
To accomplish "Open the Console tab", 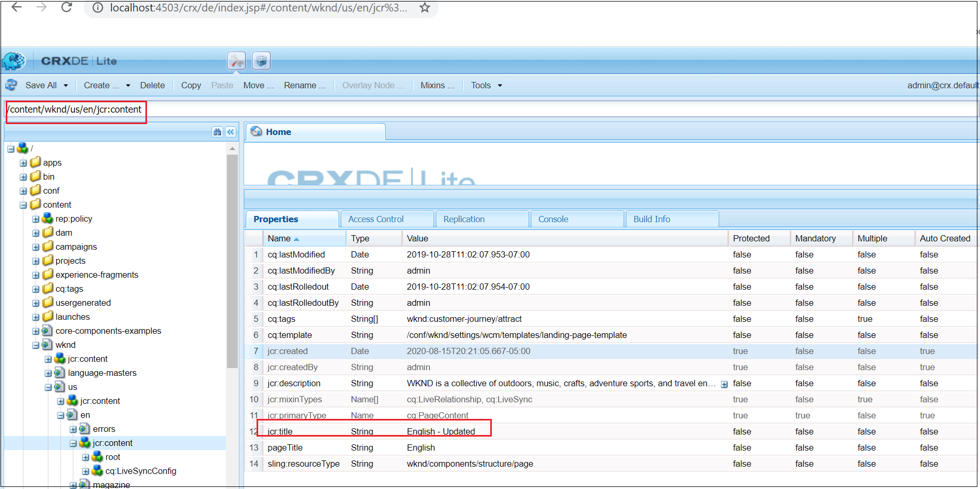I will click(578, 219).
